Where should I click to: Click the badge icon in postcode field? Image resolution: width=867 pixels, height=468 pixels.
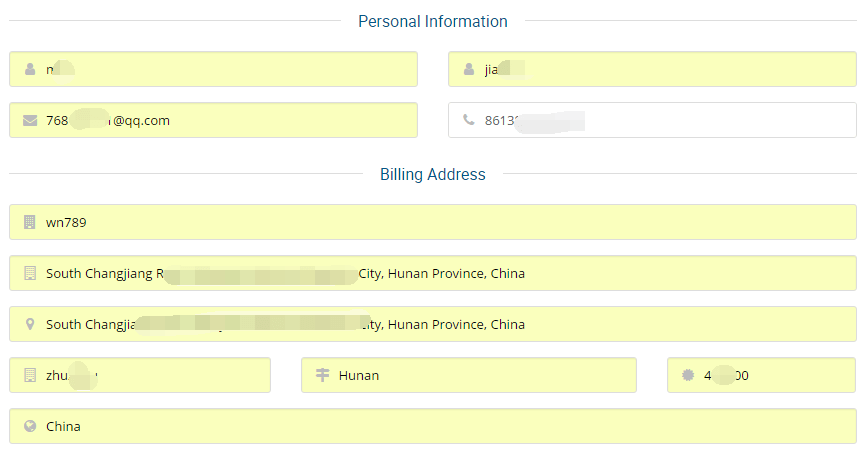[x=687, y=376]
